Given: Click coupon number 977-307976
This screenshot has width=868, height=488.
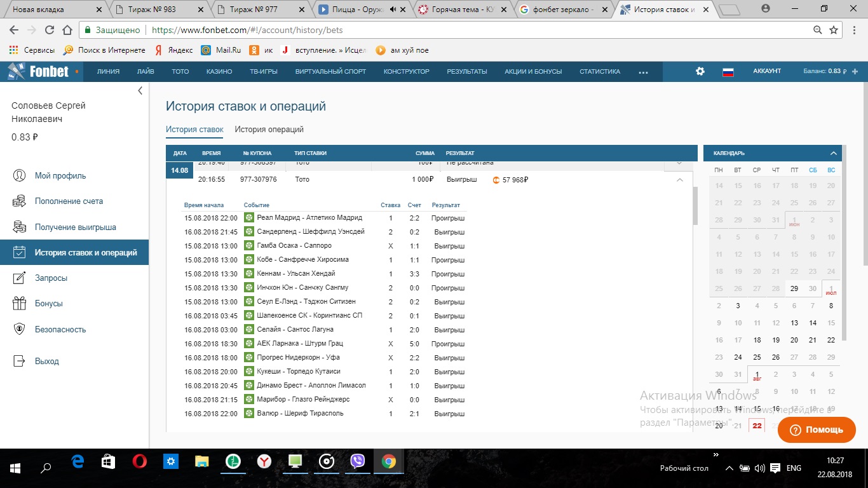Looking at the screenshot, I should (259, 180).
